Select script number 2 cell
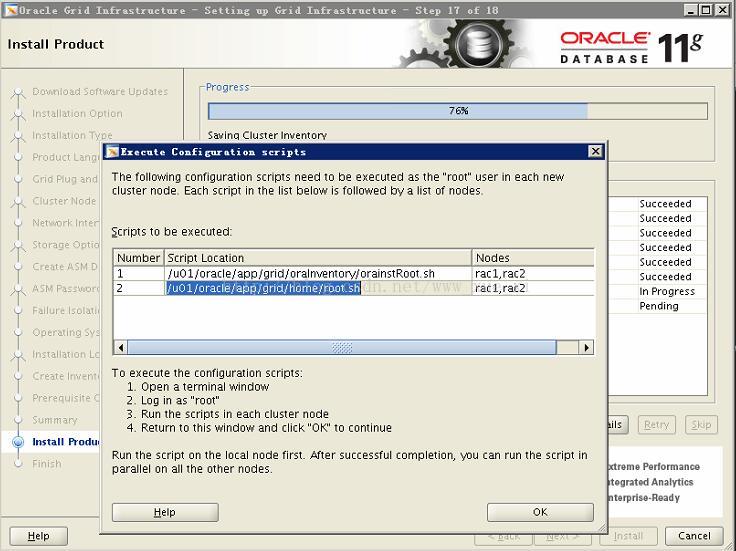This screenshot has width=736, height=551. pos(139,288)
